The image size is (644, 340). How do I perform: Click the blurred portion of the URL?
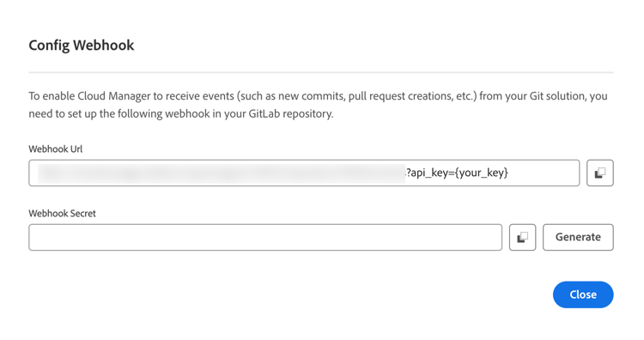pos(222,173)
